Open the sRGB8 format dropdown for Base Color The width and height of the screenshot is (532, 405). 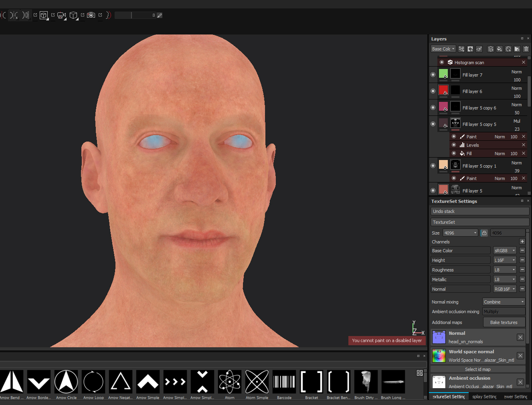505,251
